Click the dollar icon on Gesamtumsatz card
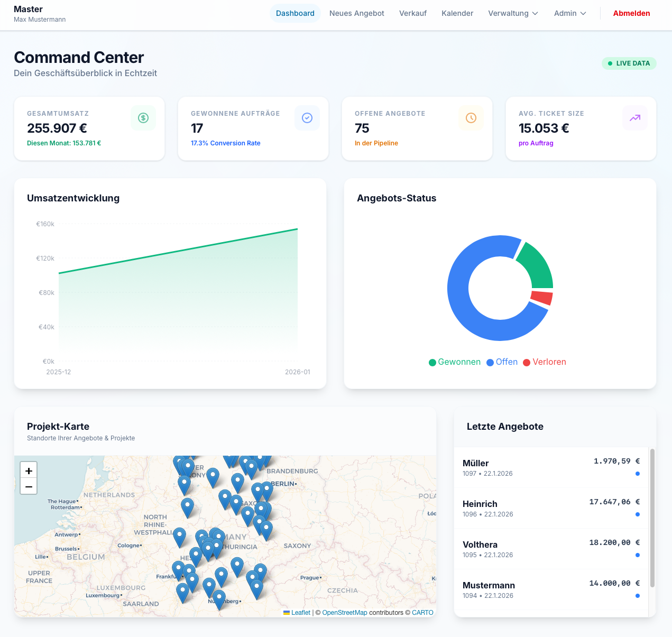672x637 pixels. pyautogui.click(x=143, y=118)
